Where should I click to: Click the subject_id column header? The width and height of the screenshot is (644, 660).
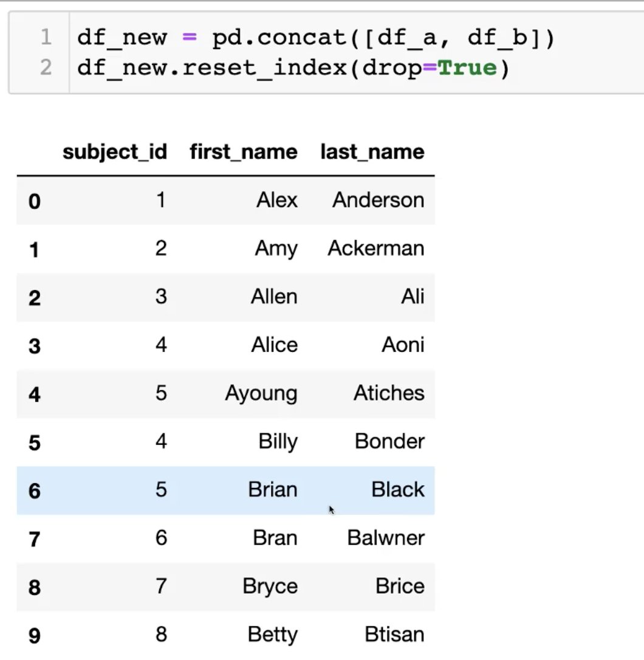click(x=114, y=152)
